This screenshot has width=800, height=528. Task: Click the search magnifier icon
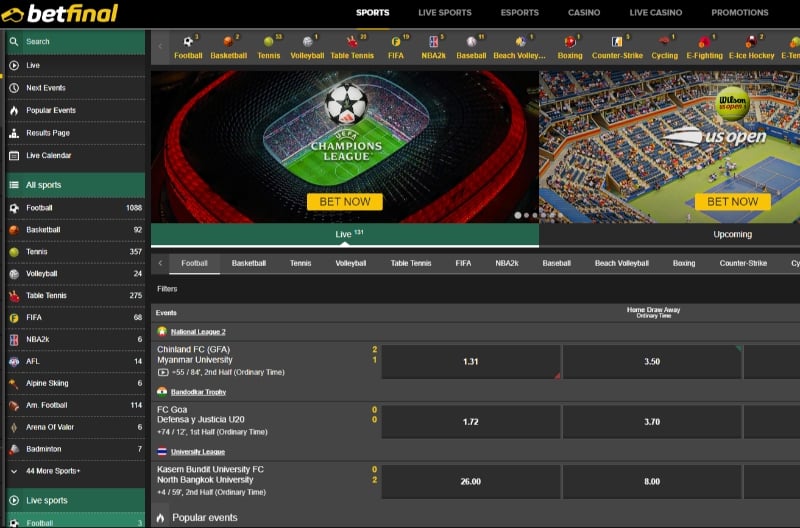pos(14,42)
